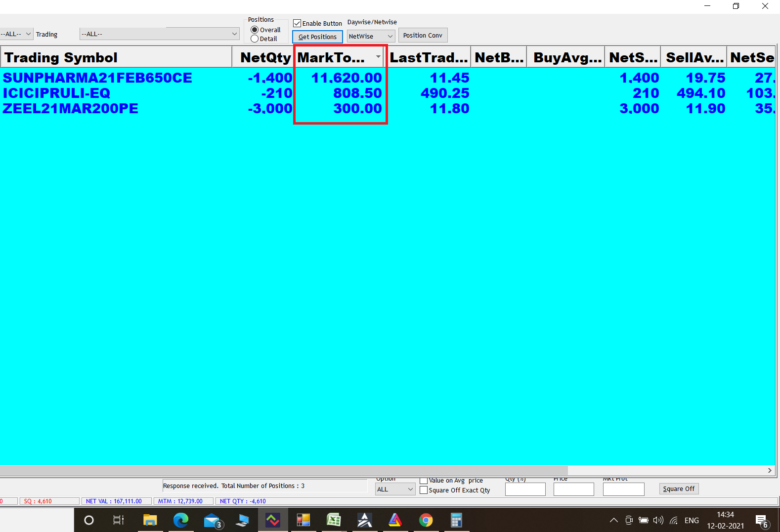Launch Microsoft Edge from the taskbar

coord(181,520)
